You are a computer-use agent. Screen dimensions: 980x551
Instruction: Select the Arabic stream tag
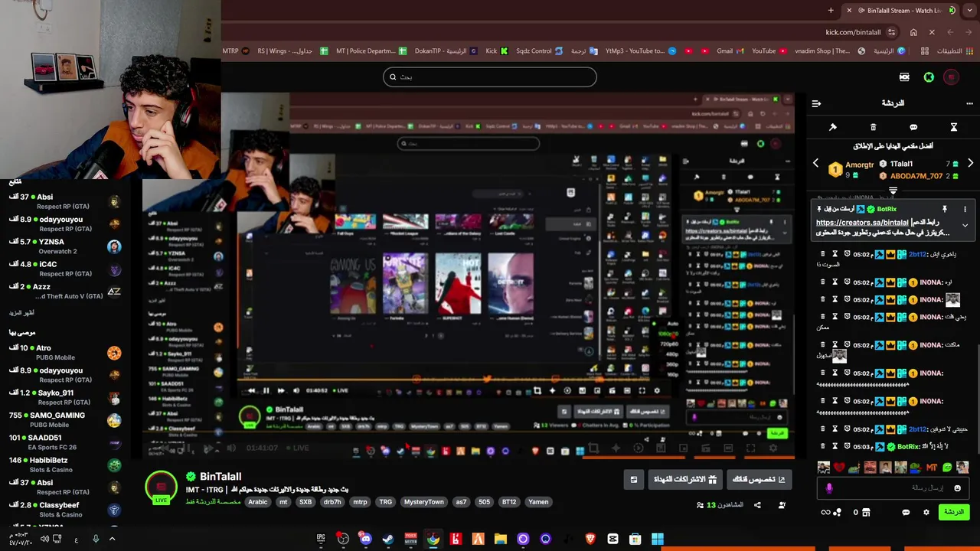pyautogui.click(x=258, y=502)
